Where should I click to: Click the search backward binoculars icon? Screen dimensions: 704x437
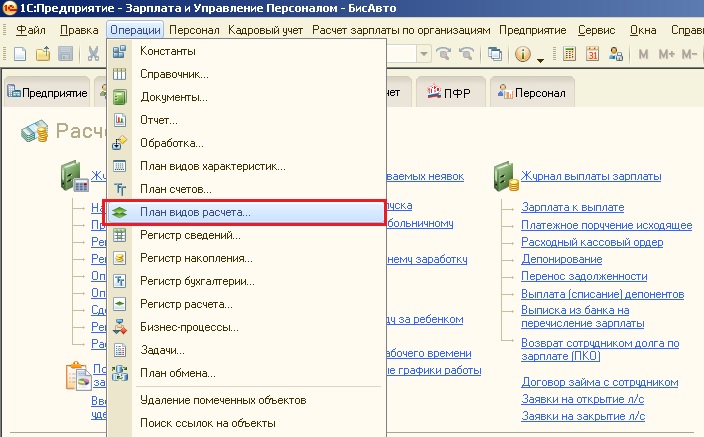click(x=466, y=54)
